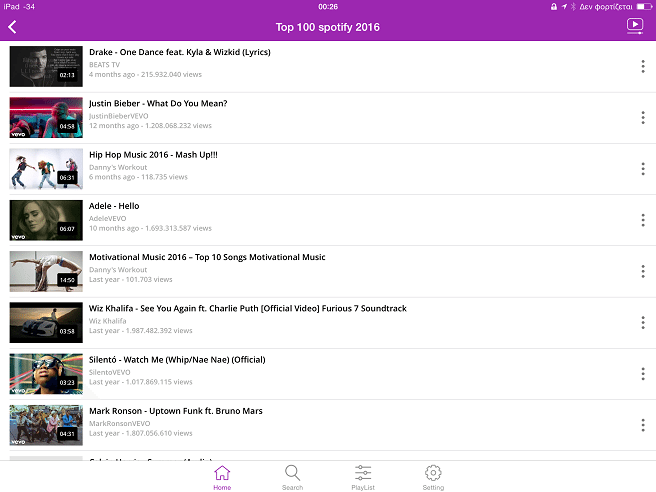Click the Bluetooth icon in status bar
The height and width of the screenshot is (492, 656).
pyautogui.click(x=573, y=7)
